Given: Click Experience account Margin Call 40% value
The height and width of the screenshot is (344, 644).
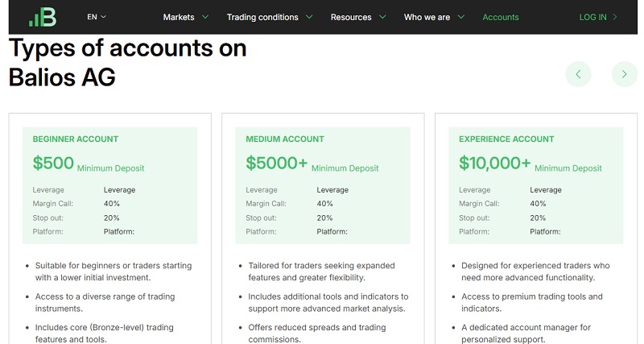Looking at the screenshot, I should coord(538,204).
